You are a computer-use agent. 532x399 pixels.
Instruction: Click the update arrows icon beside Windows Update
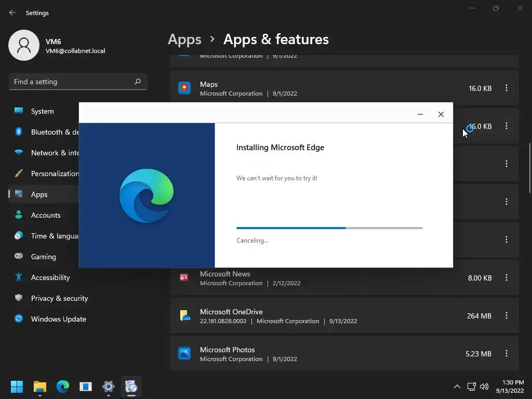pyautogui.click(x=19, y=318)
